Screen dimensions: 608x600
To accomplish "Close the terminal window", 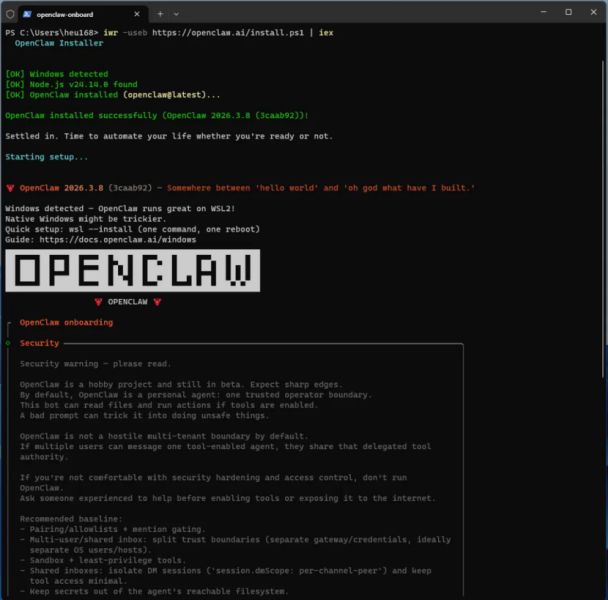I will click(x=593, y=12).
